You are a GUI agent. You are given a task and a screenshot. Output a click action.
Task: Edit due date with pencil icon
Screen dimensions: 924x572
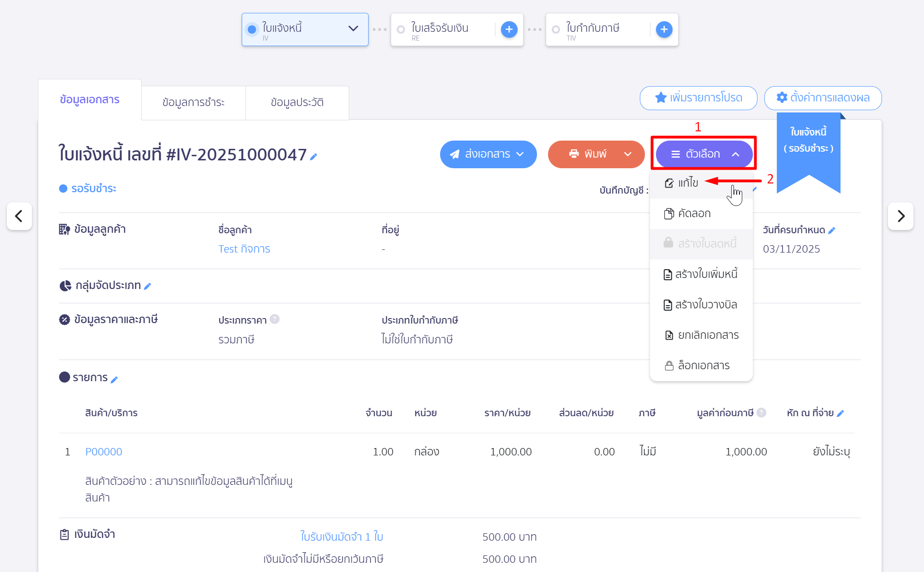(832, 230)
